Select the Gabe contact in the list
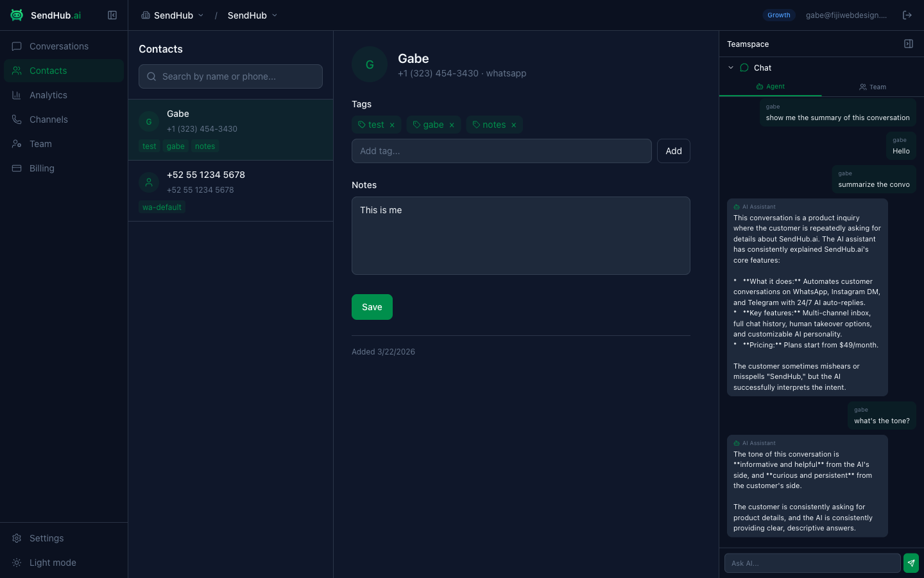The width and height of the screenshot is (924, 578). point(230,130)
